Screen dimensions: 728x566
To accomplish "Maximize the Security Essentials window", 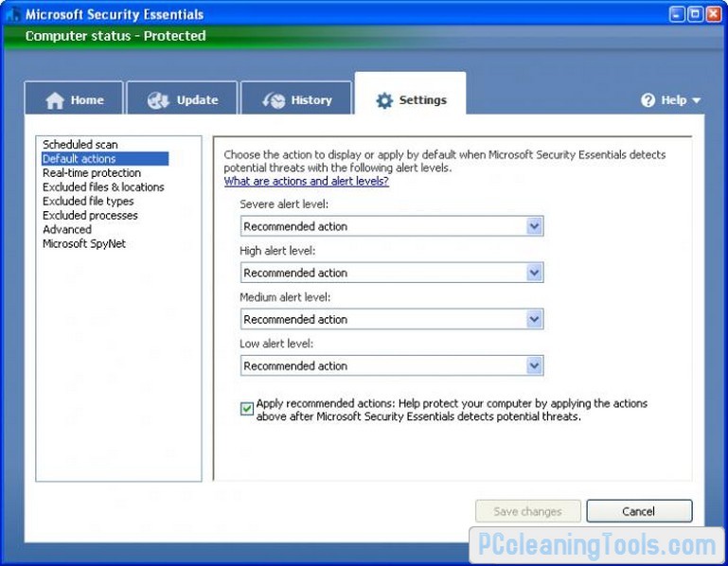I will [x=695, y=14].
